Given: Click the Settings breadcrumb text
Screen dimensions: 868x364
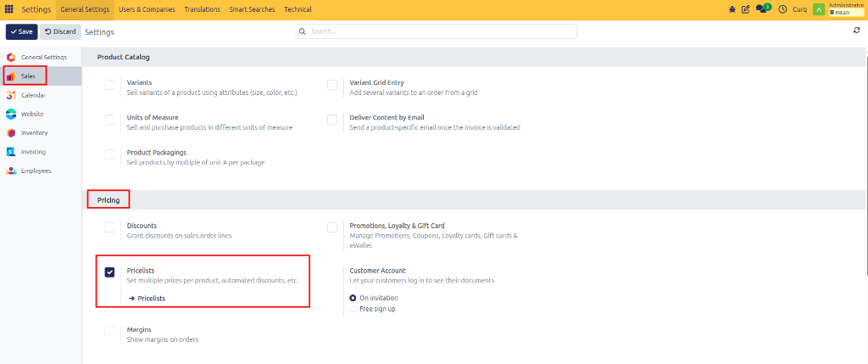Looking at the screenshot, I should click(x=99, y=32).
